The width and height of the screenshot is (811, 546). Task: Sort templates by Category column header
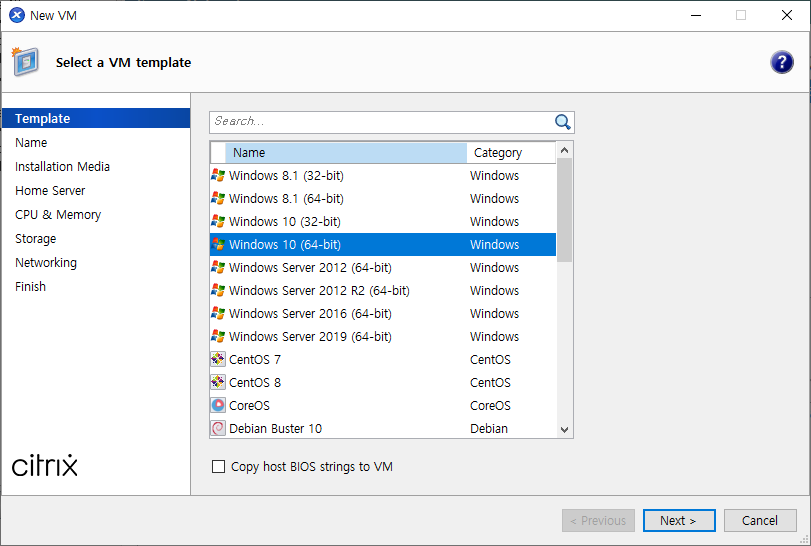[x=511, y=153]
